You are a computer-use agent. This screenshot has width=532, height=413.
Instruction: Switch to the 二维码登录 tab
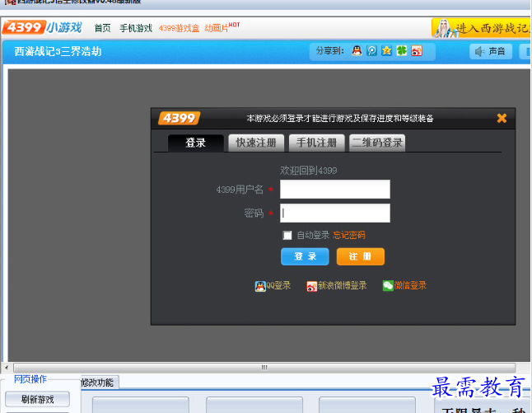tap(377, 143)
